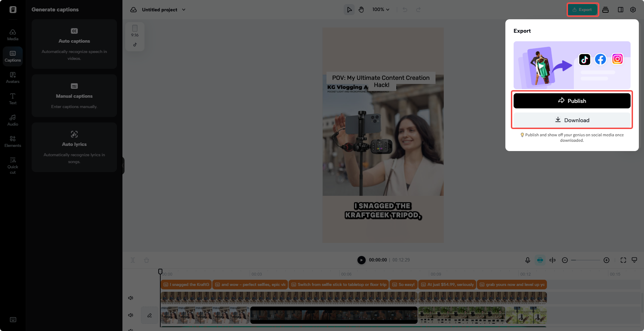Screen dimensions: 644x331
Task: Publish the exported video
Action: click(x=572, y=100)
